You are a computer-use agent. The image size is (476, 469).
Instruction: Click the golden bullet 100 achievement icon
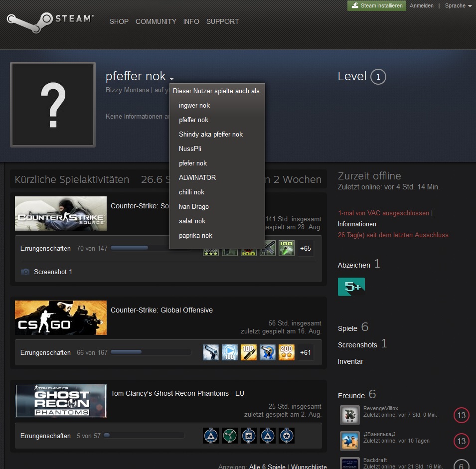(x=249, y=352)
